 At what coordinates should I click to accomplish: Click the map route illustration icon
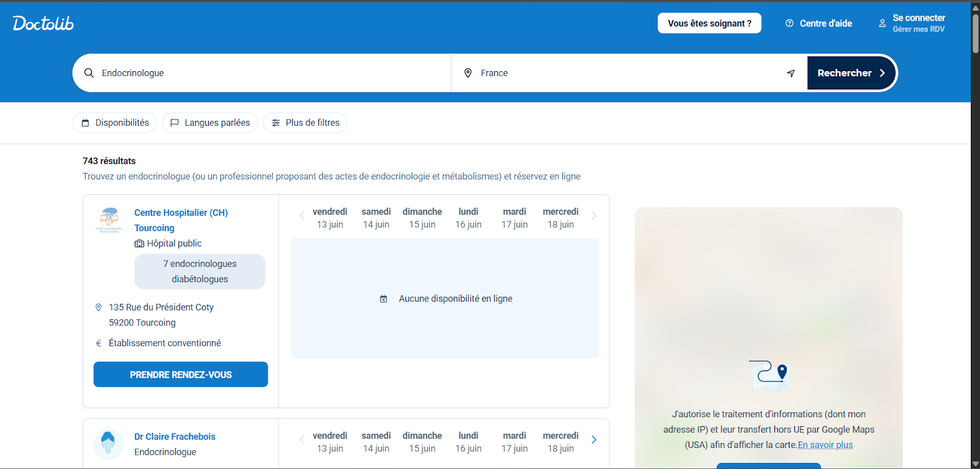tap(769, 375)
